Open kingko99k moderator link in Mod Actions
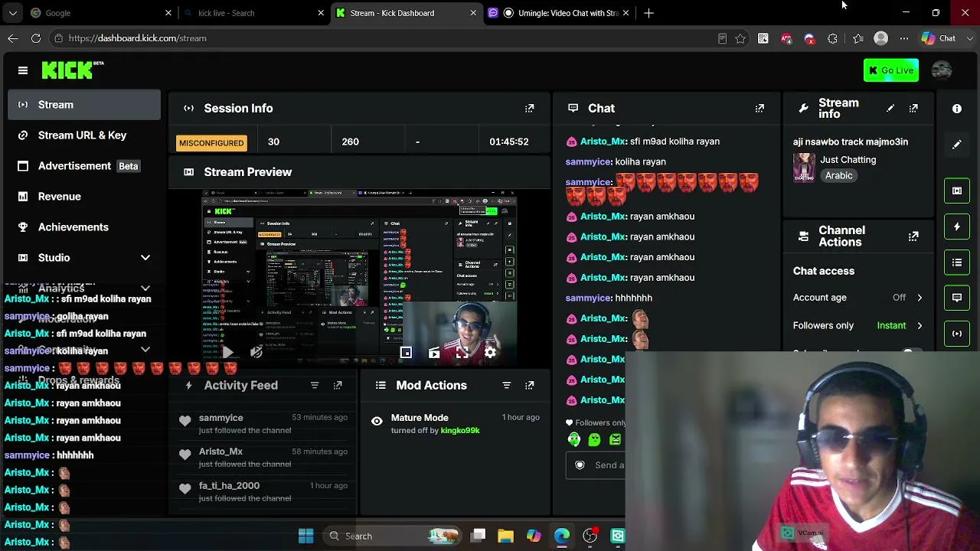This screenshot has height=551, width=980. click(460, 431)
